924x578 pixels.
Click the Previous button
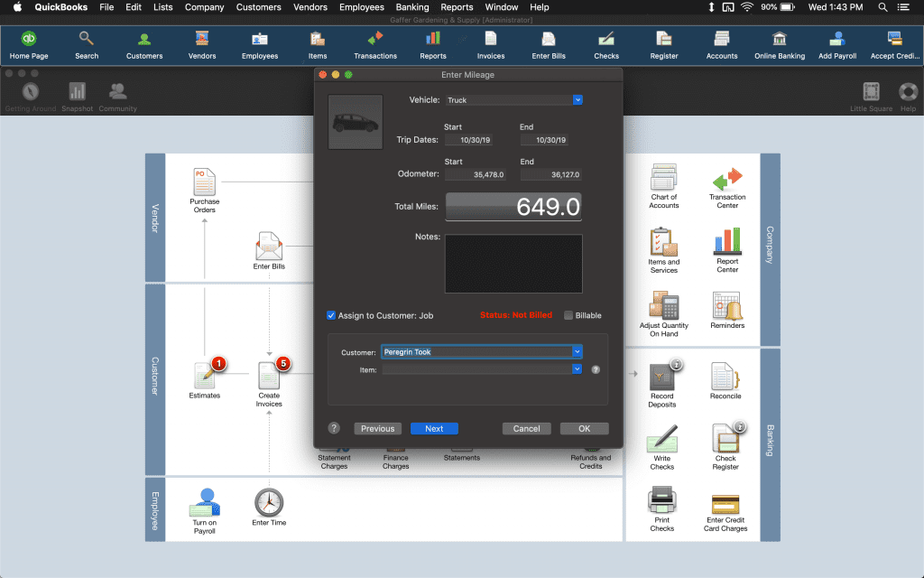click(x=378, y=429)
